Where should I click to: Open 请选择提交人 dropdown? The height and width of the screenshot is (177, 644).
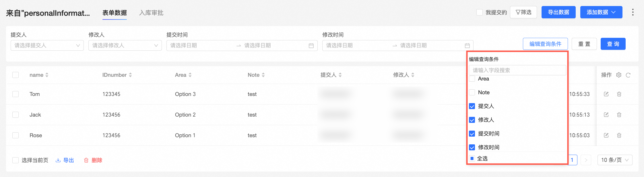[47, 45]
